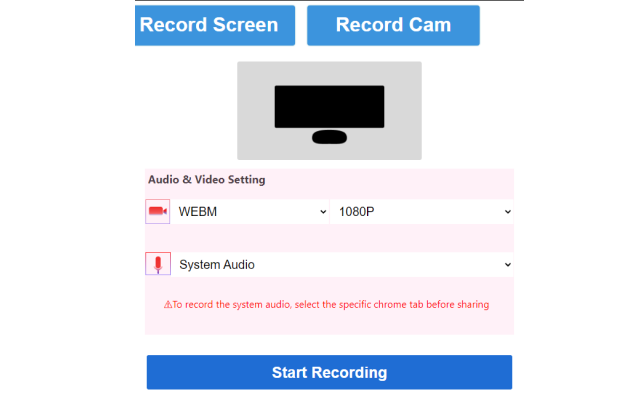This screenshot has width=640, height=400.
Task: Switch to the Record Cam tab
Action: 393,25
